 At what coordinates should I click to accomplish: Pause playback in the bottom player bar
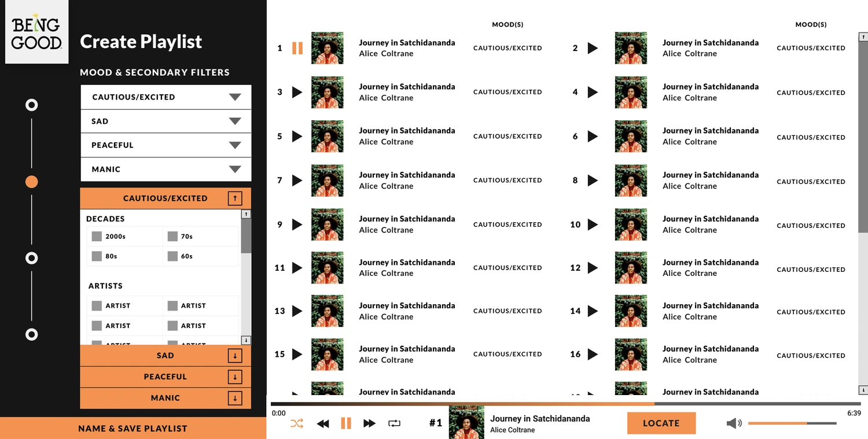[346, 423]
